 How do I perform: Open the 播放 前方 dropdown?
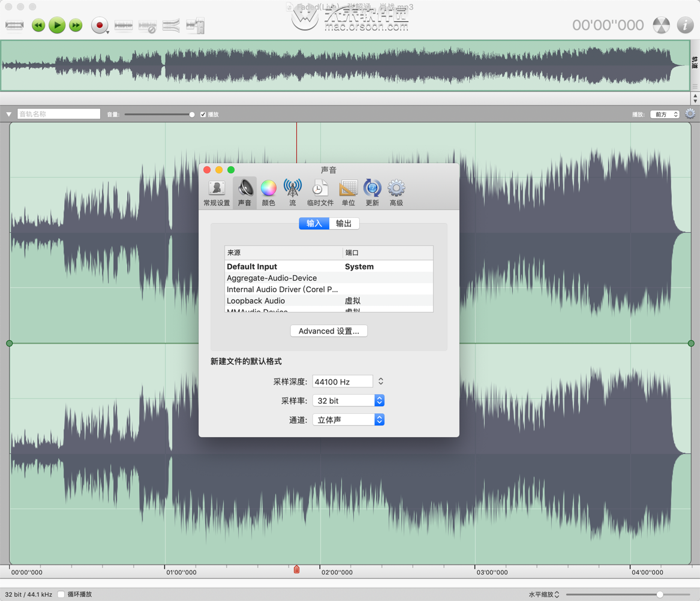click(664, 113)
